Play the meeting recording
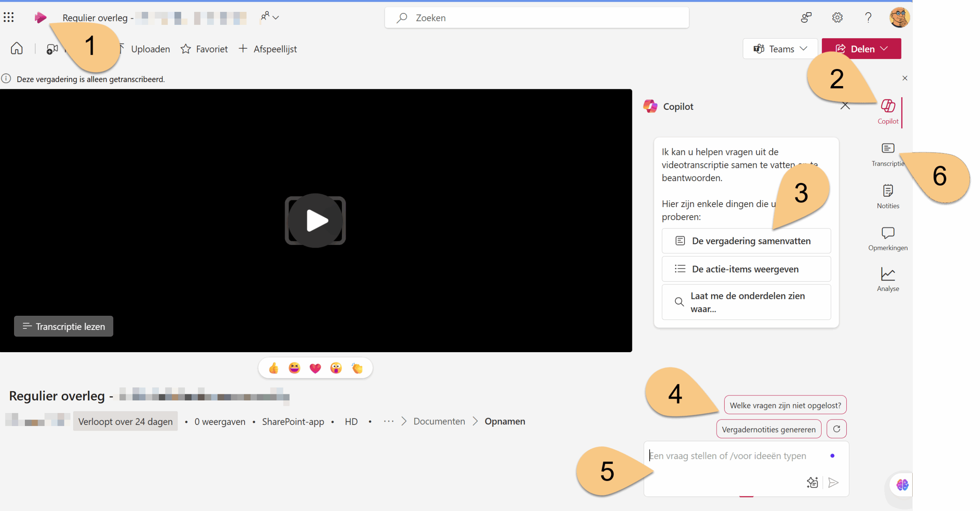Viewport: 980px width, 511px height. [315, 220]
